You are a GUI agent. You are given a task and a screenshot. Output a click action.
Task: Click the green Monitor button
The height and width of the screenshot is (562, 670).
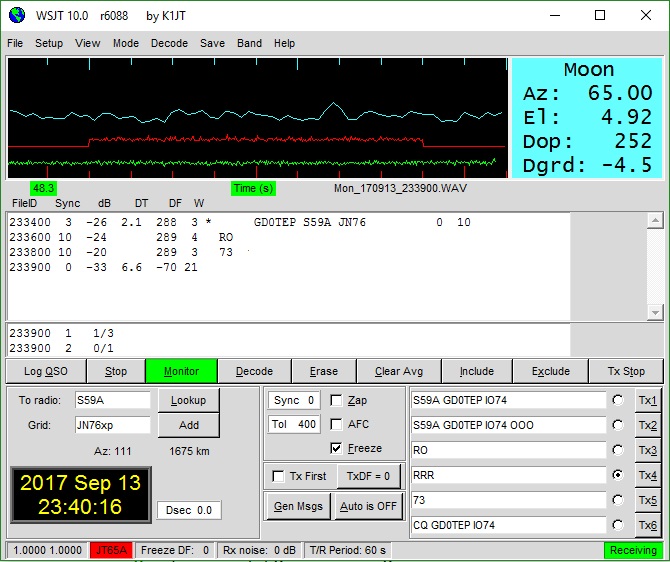[x=180, y=371]
